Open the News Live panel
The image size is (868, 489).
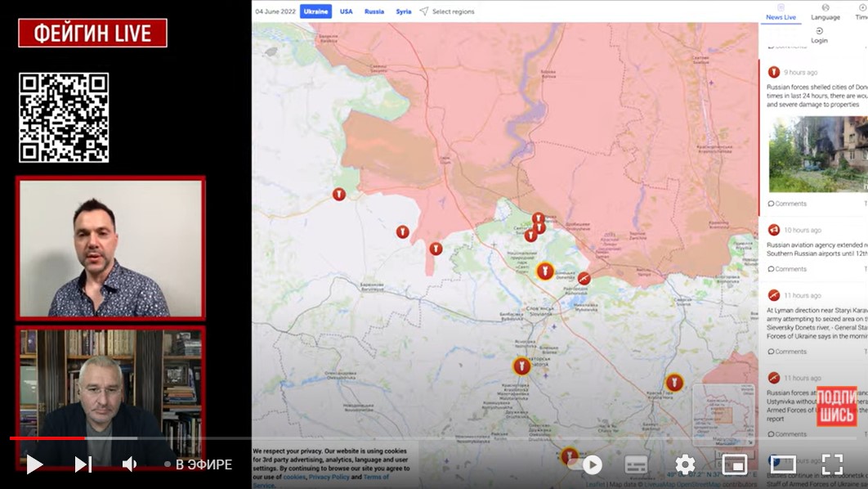pos(781,12)
